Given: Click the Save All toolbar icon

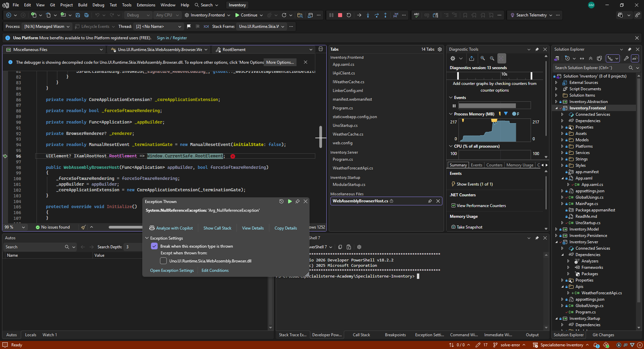Looking at the screenshot, I should pos(86,15).
